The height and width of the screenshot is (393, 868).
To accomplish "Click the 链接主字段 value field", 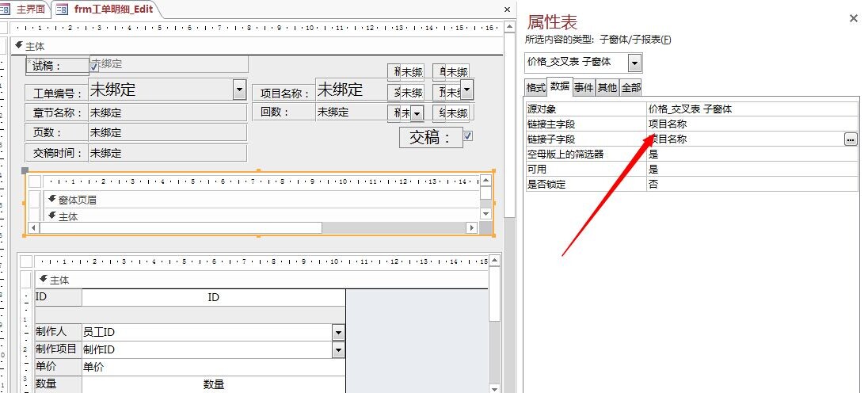I will (x=751, y=124).
